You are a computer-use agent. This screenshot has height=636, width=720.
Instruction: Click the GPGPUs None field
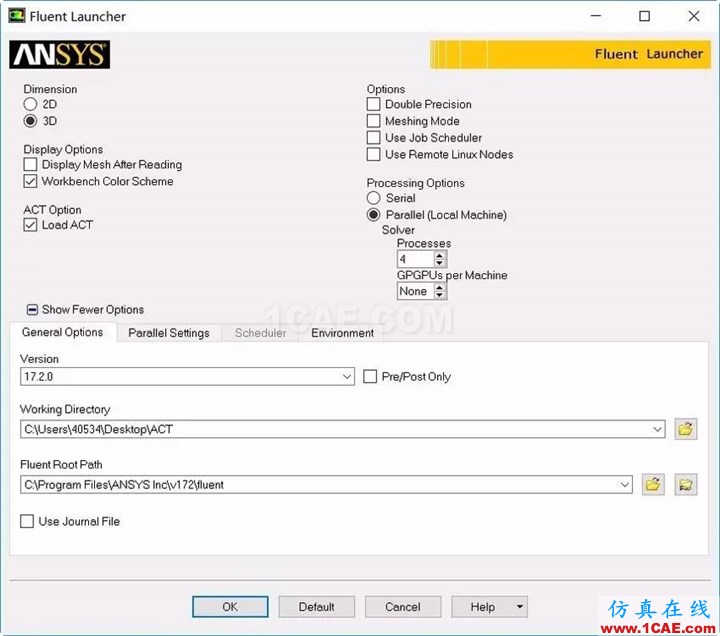coord(416,291)
